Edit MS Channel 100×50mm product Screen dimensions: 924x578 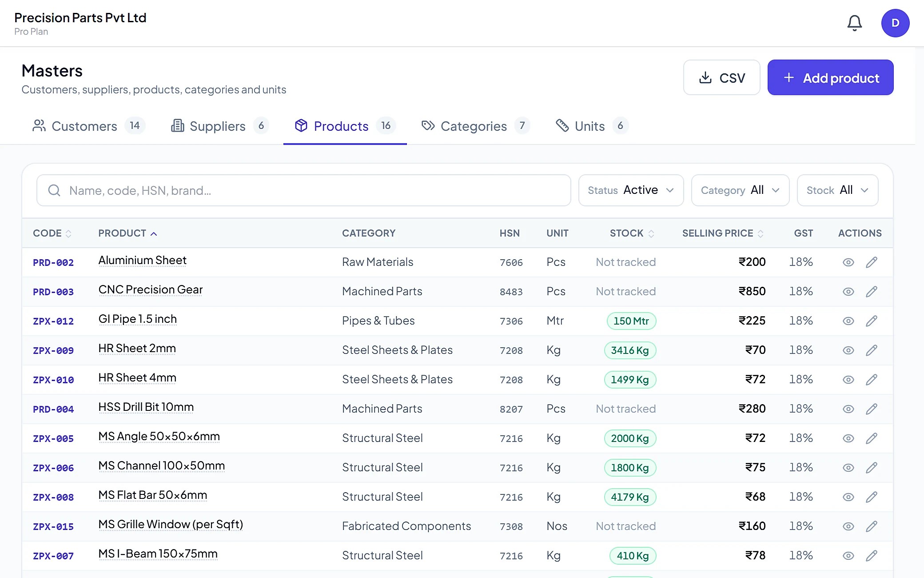pyautogui.click(x=871, y=468)
